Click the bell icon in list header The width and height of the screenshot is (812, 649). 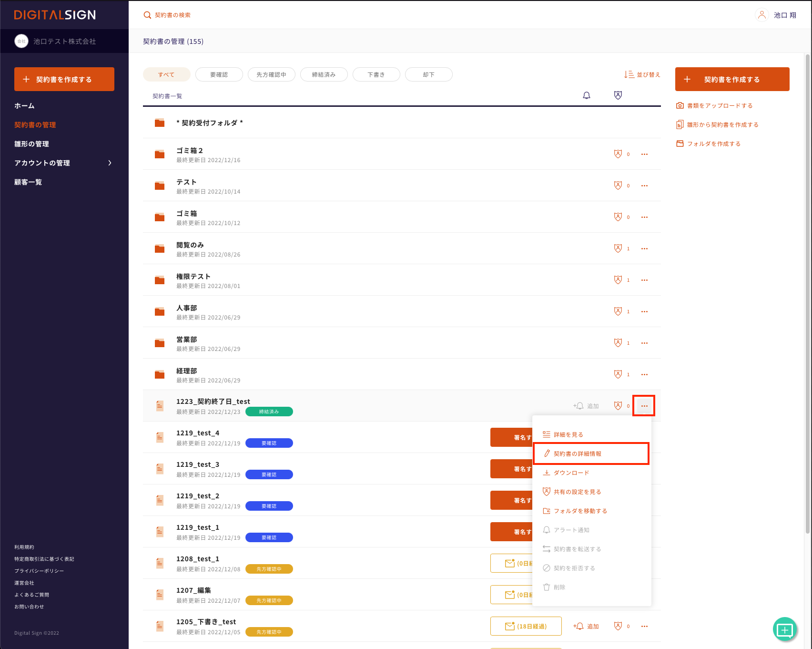(x=587, y=95)
